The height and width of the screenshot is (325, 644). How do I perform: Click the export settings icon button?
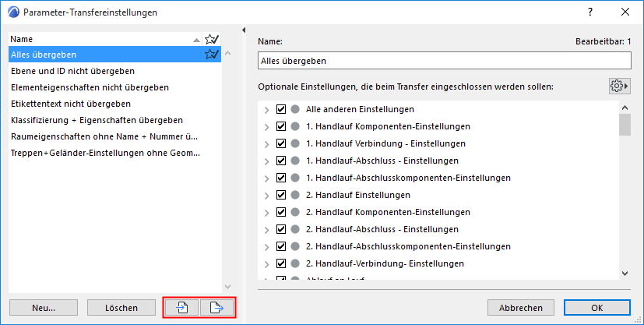[x=216, y=308]
